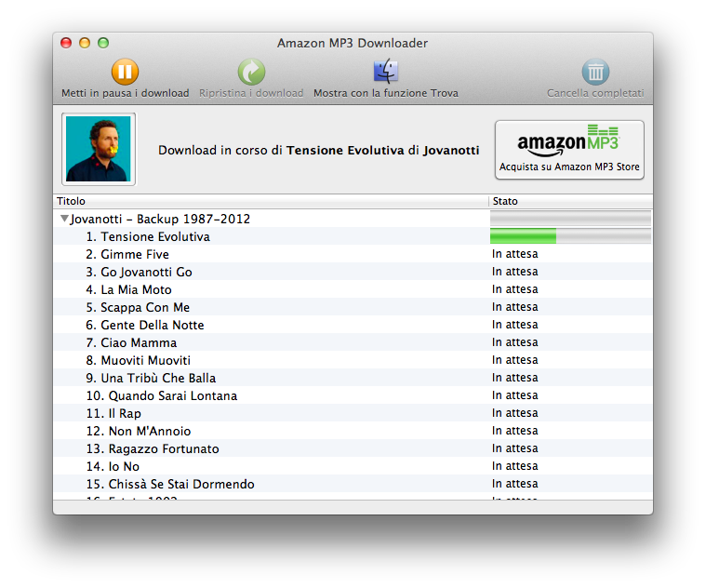Select track 6. Gente Della Notte
The width and height of the screenshot is (706, 588).
point(145,326)
